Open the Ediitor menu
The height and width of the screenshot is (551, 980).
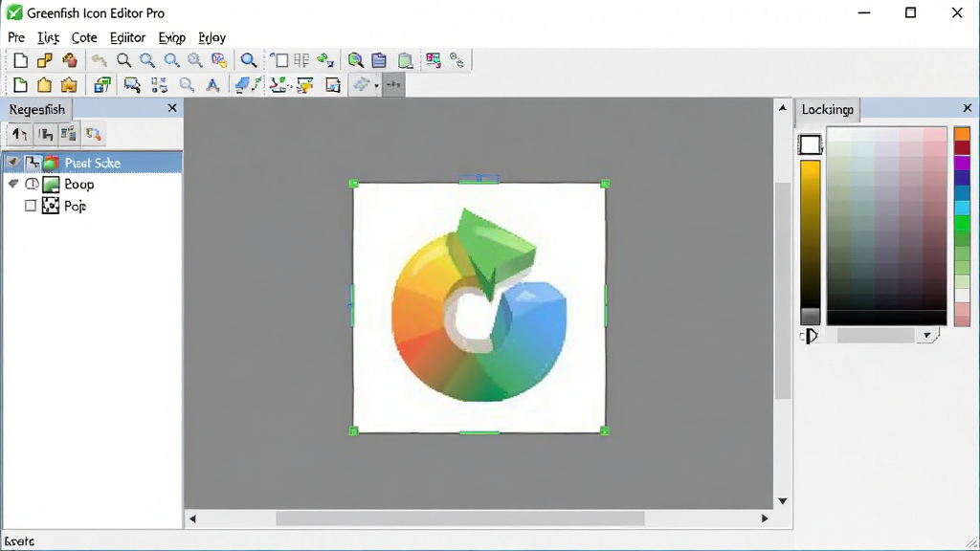127,37
